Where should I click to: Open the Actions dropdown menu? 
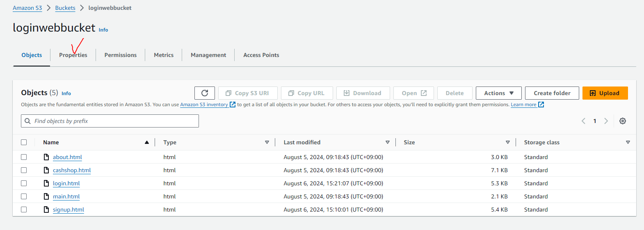click(499, 93)
